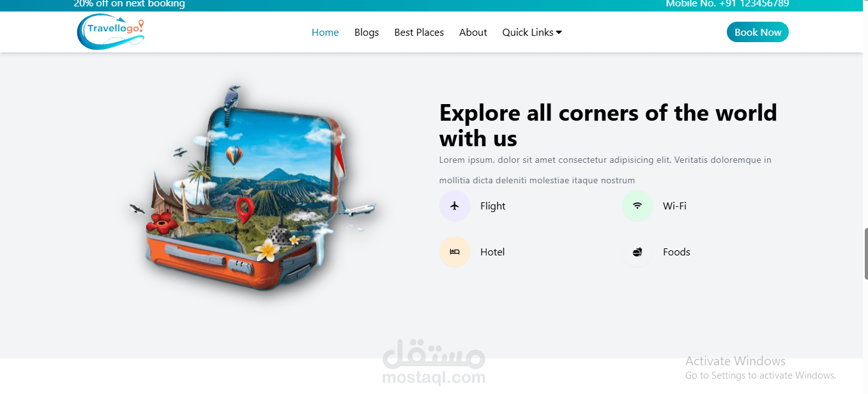Image resolution: width=868 pixels, height=394 pixels.
Task: Click the Wi-Fi signal icon
Action: pos(637,206)
